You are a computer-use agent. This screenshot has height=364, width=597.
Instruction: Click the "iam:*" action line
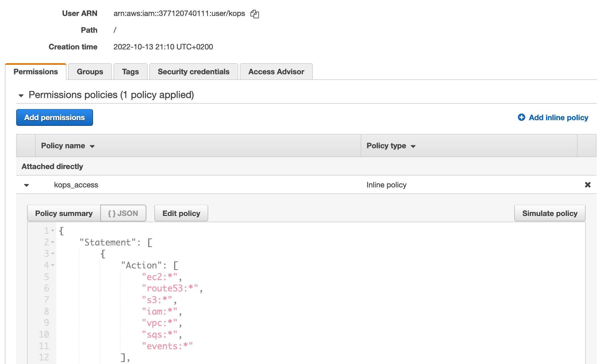(x=162, y=312)
